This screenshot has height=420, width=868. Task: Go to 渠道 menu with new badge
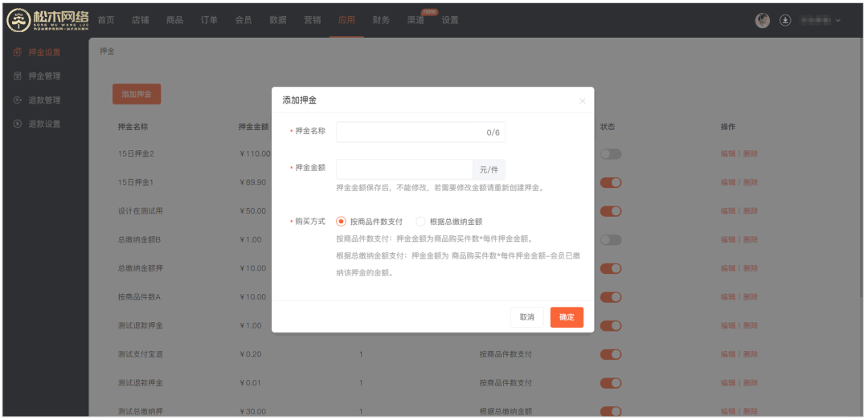tap(416, 20)
